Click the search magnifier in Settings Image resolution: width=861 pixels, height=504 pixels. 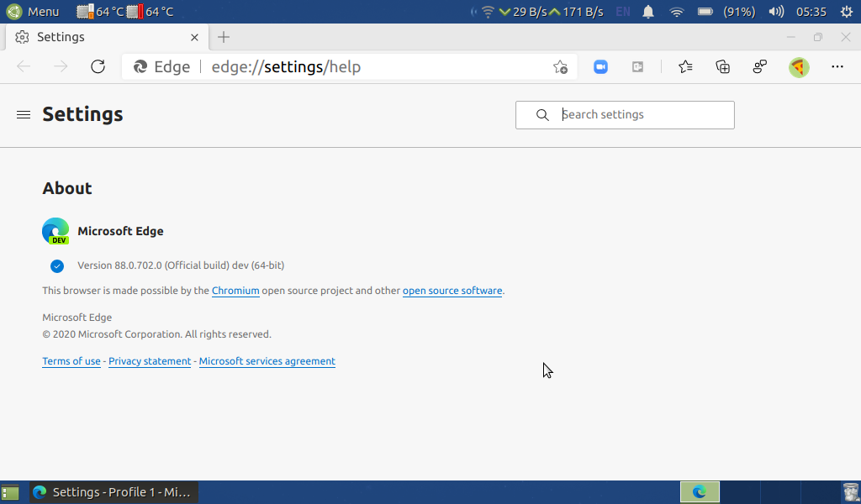542,115
